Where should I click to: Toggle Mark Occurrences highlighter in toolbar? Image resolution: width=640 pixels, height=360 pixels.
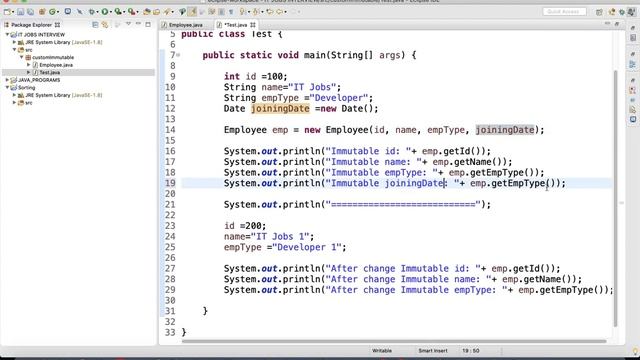click(192, 12)
